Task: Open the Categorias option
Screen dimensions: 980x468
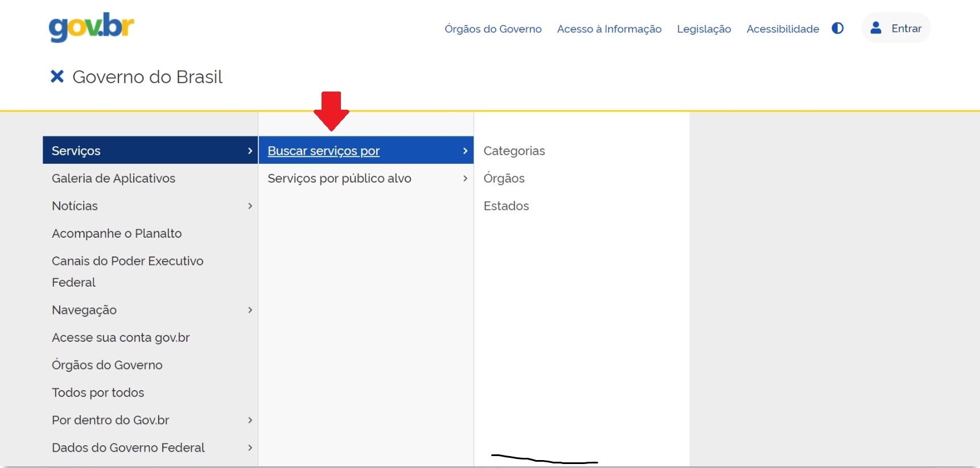Action: [x=514, y=151]
